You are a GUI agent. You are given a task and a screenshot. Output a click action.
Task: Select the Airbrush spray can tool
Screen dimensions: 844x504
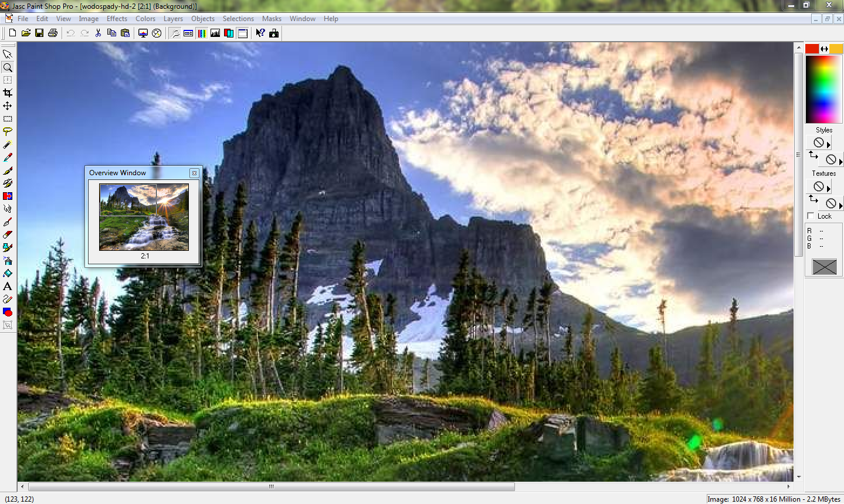point(8,260)
